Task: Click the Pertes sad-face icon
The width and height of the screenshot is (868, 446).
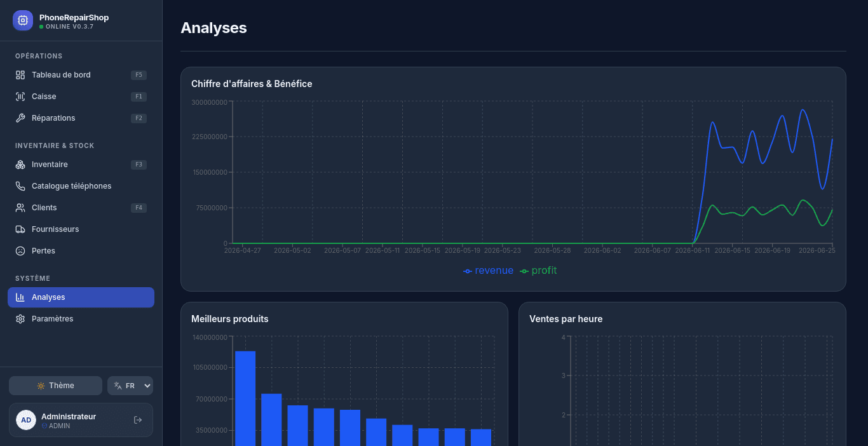Action: click(20, 251)
